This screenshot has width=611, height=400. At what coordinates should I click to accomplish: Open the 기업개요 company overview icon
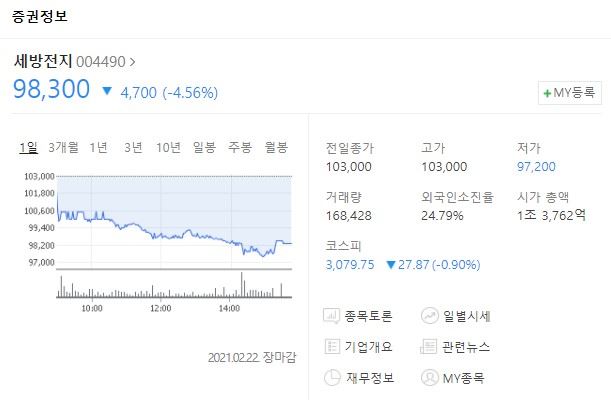click(x=332, y=346)
